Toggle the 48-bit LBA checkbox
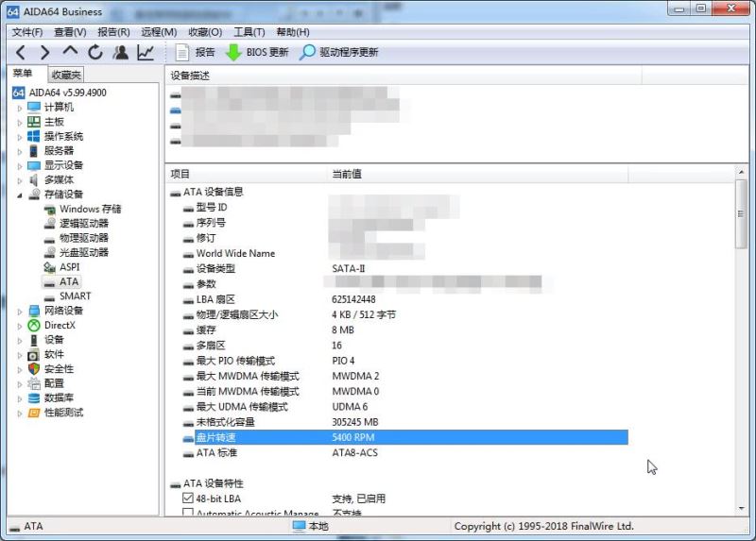Viewport: 756px width, 541px height. click(188, 499)
